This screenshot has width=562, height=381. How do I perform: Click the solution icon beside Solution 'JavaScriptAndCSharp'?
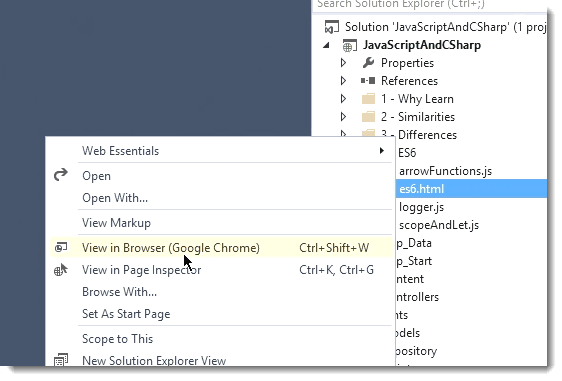[x=332, y=27]
